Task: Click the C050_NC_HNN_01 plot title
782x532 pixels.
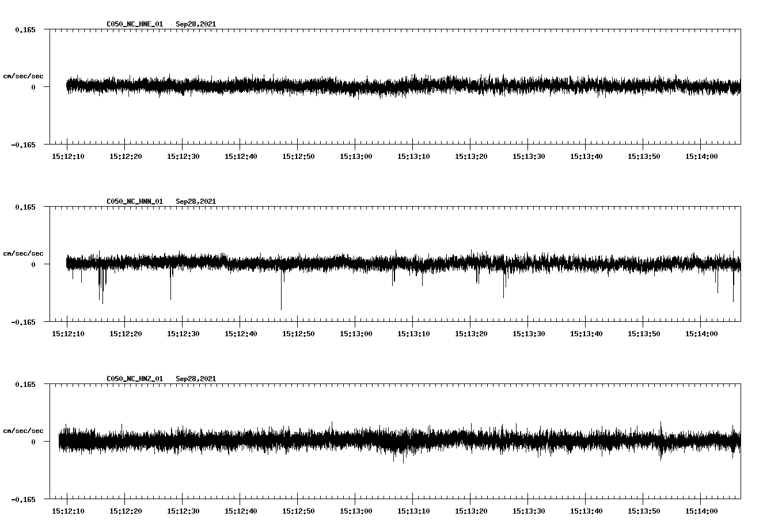Action: pyautogui.click(x=135, y=202)
